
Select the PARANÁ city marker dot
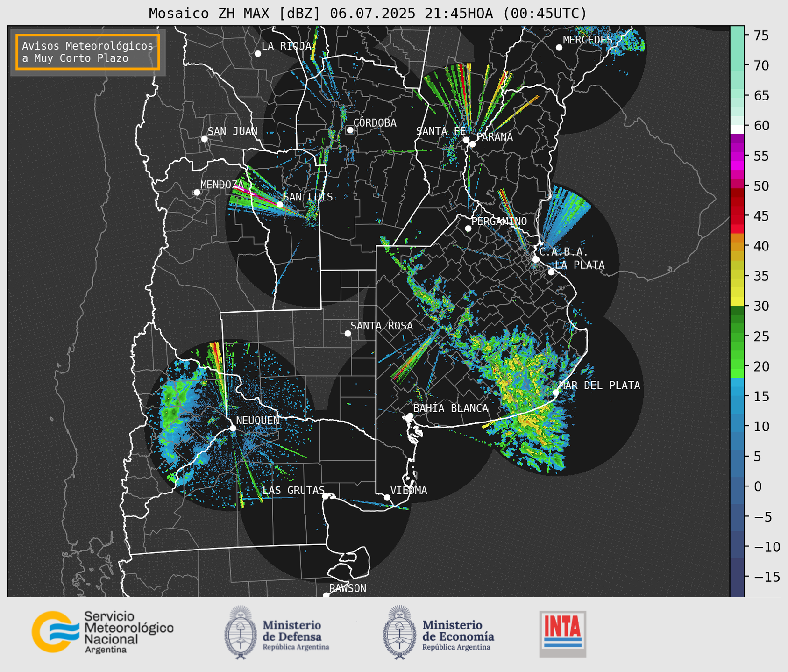click(472, 144)
